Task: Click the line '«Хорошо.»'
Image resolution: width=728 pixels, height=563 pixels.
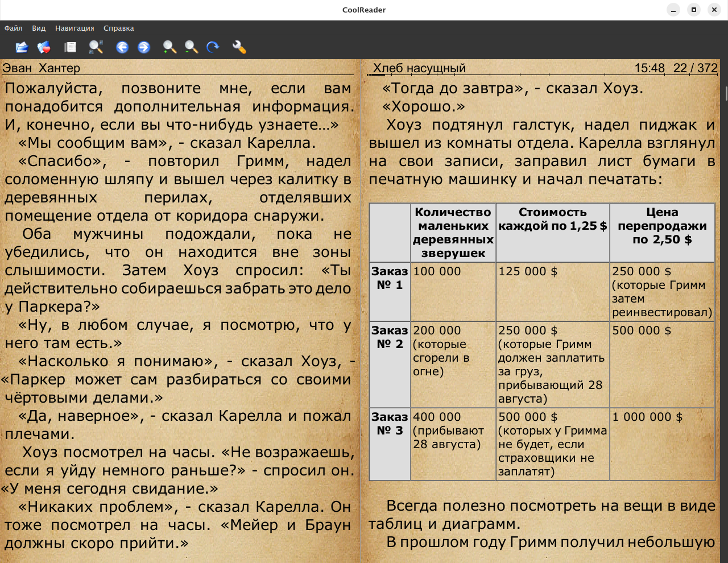Action: coord(423,107)
